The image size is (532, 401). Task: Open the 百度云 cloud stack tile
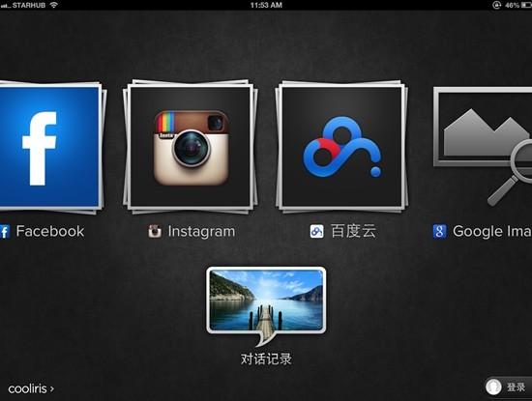coord(341,147)
